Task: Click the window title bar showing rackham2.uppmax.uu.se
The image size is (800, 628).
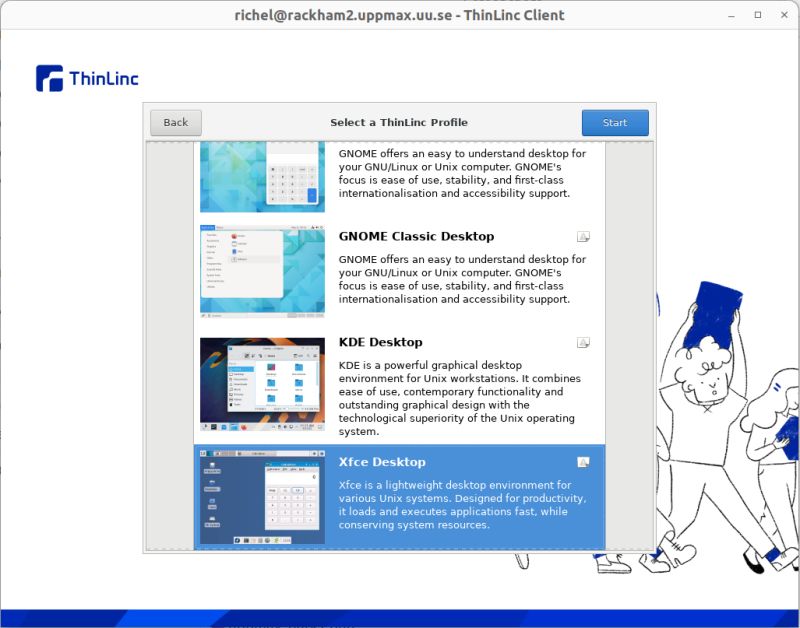Action: tap(400, 15)
